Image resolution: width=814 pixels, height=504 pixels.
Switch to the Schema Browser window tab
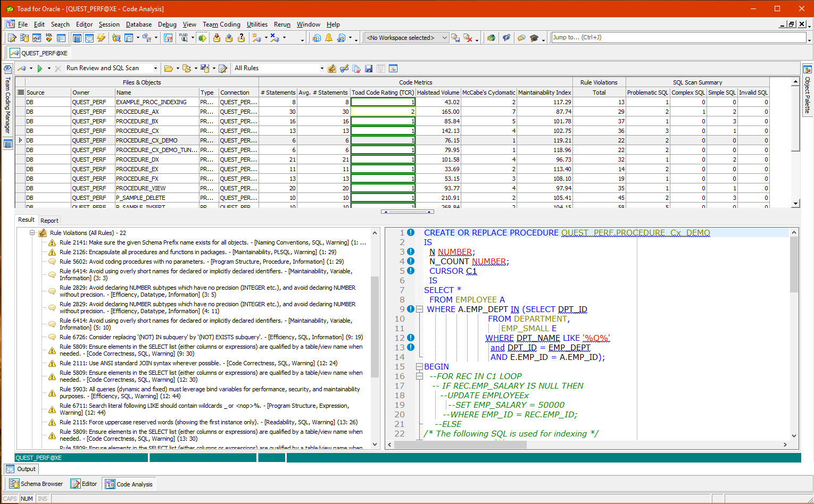(37, 484)
